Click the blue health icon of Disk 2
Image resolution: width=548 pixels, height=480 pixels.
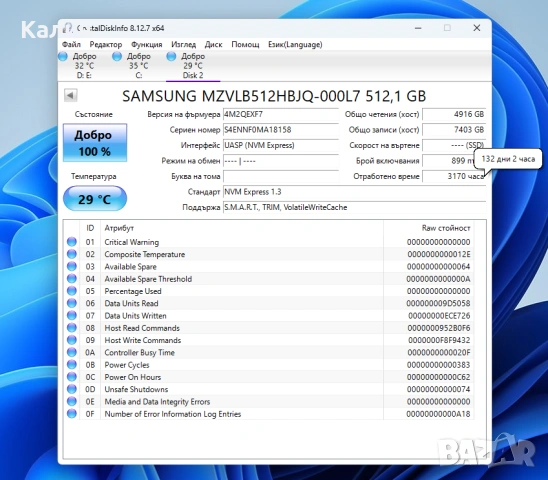[171, 56]
